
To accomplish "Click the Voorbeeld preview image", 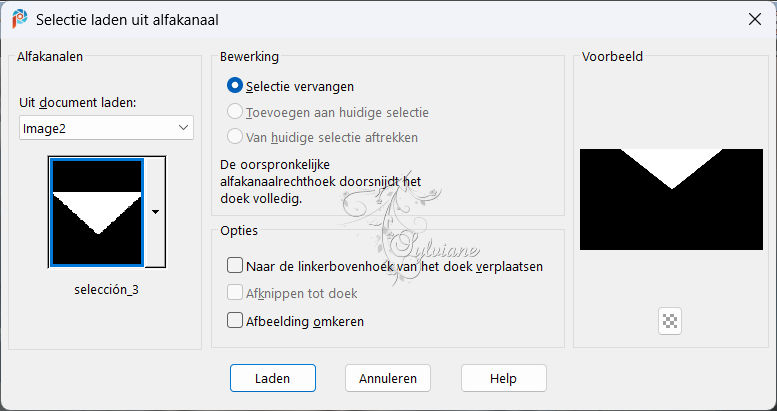I will tap(671, 199).
